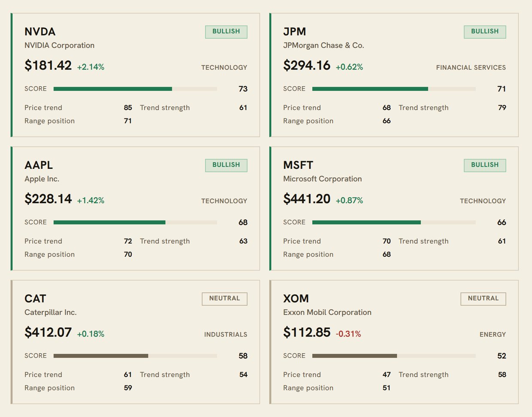Click the FINANCIAL SERVICES sector label
Screen dimensions: 532x417
[x=471, y=68]
